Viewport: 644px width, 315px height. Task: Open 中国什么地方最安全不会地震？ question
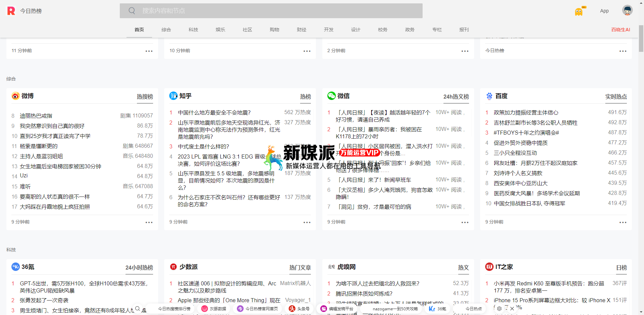[x=214, y=113]
